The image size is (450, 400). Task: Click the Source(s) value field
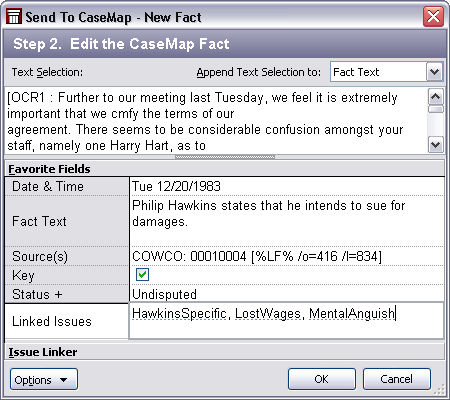pyautogui.click(x=287, y=256)
